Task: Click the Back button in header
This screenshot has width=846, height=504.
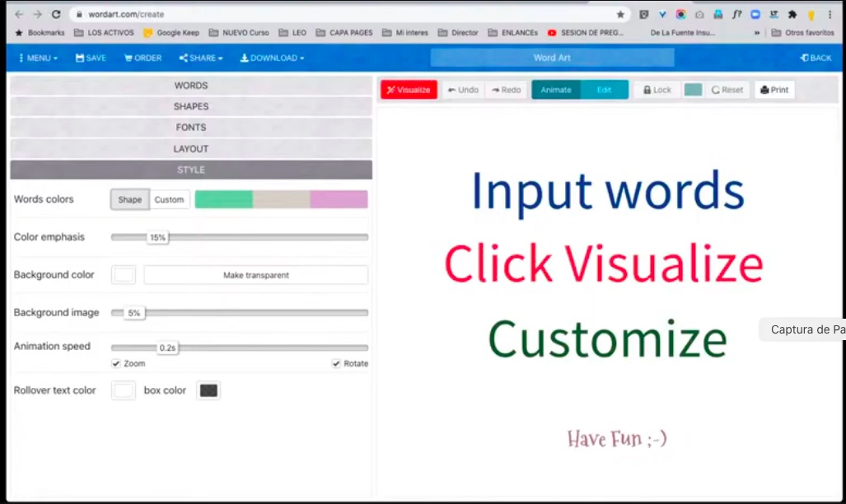Action: pyautogui.click(x=816, y=58)
